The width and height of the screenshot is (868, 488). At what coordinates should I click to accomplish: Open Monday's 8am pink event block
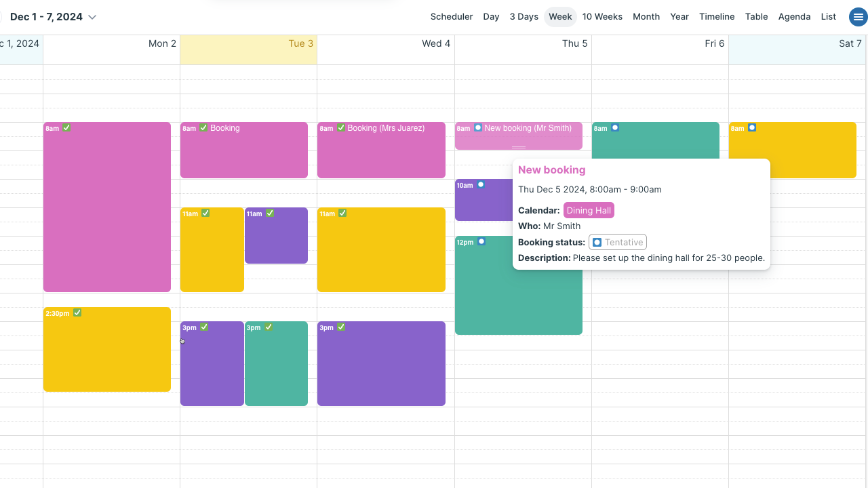[x=107, y=207]
